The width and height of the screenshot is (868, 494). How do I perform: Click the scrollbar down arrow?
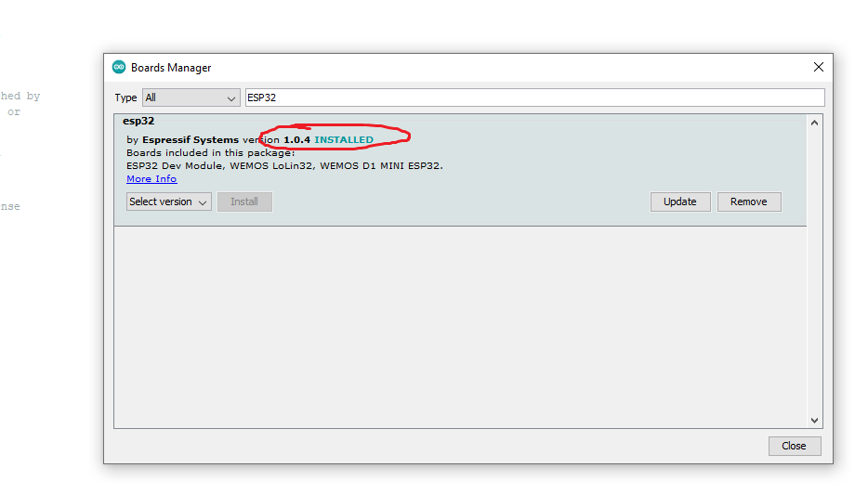(x=814, y=421)
